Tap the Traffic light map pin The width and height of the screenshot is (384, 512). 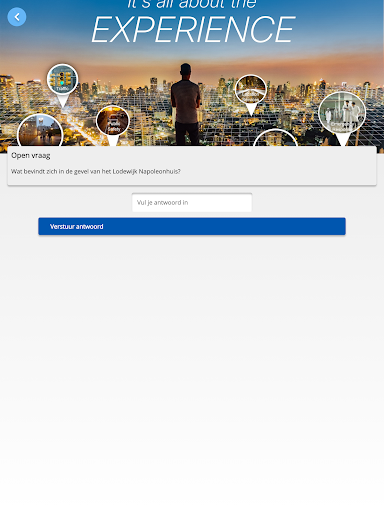pyautogui.click(x=62, y=79)
